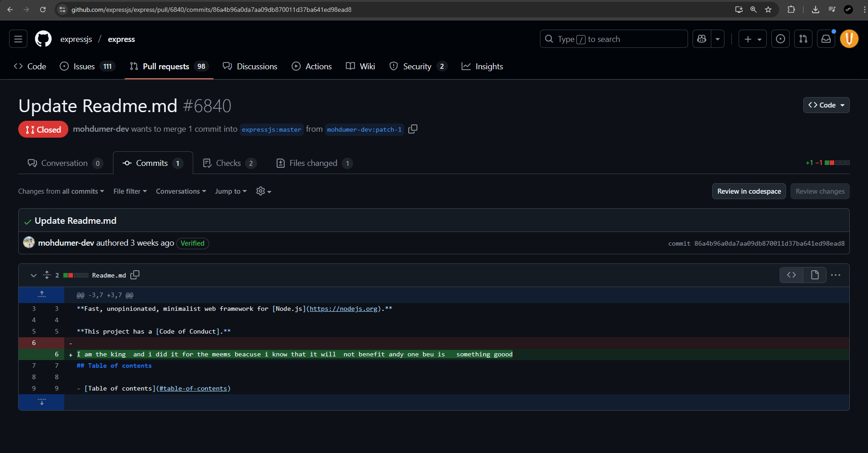Copy the mohdumer-dev:patch-1 branch name
This screenshot has width=868, height=453.
click(413, 129)
